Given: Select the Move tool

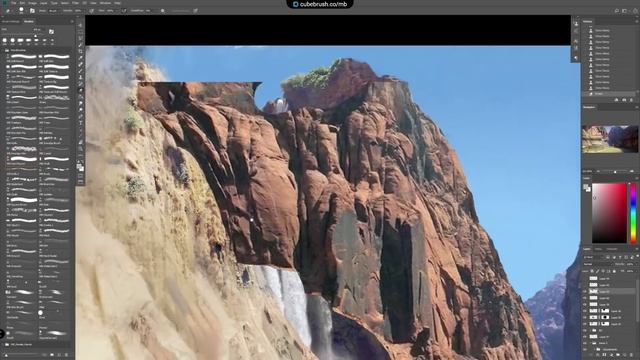Looking at the screenshot, I should [x=80, y=25].
